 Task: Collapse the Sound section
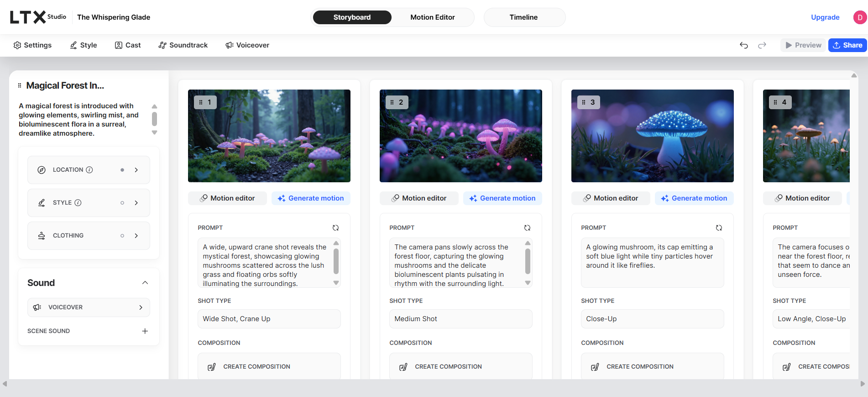pyautogui.click(x=145, y=283)
